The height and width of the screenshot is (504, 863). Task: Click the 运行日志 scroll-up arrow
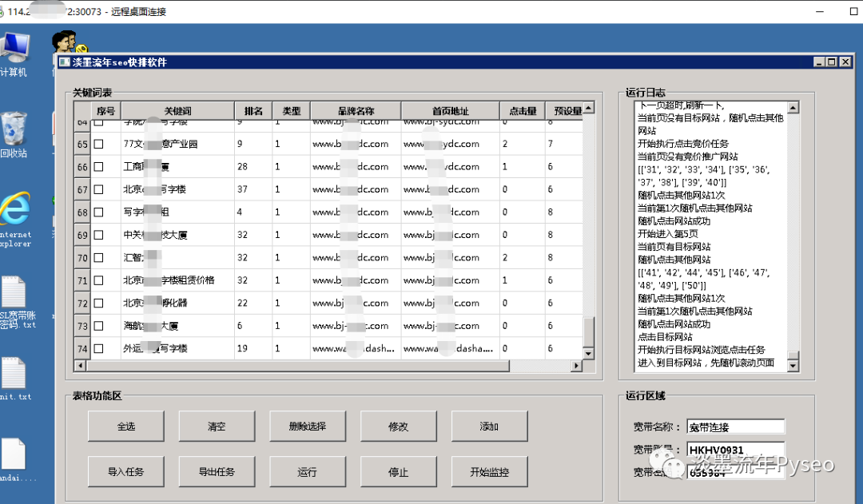coord(793,107)
